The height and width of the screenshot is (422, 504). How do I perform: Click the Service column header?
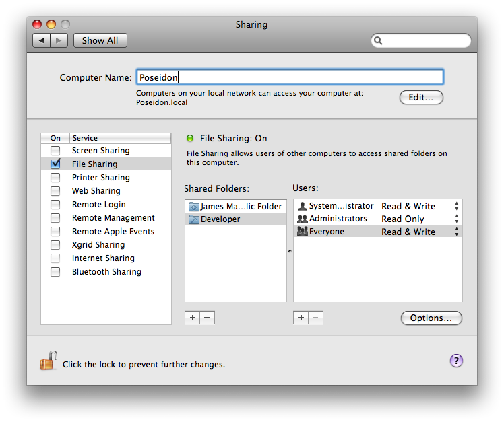click(120, 138)
